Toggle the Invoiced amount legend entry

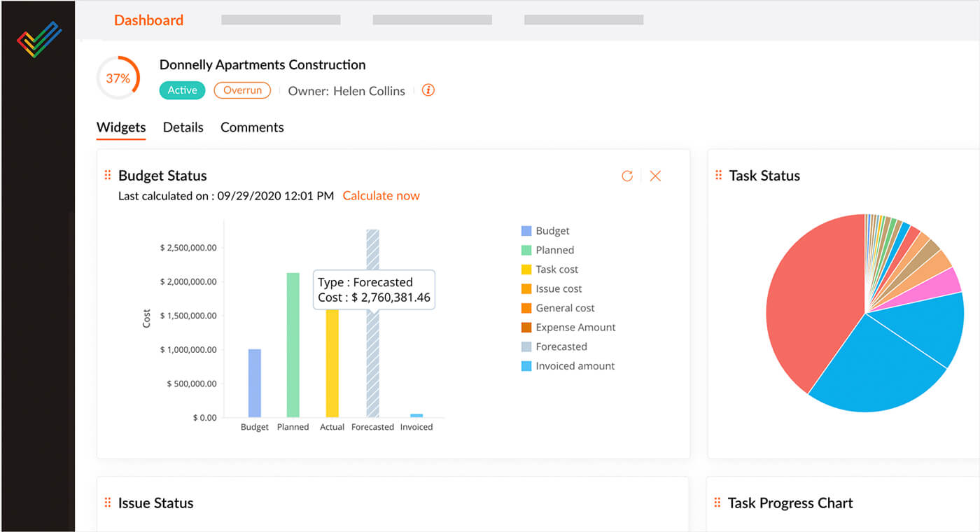[574, 365]
